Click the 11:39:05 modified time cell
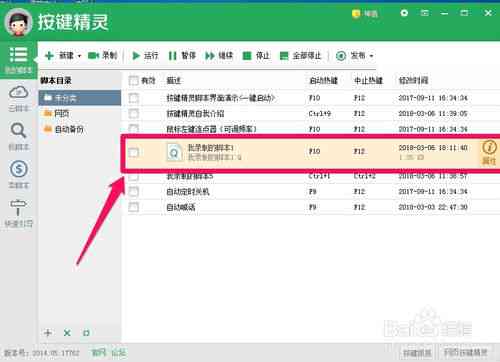 click(x=433, y=113)
